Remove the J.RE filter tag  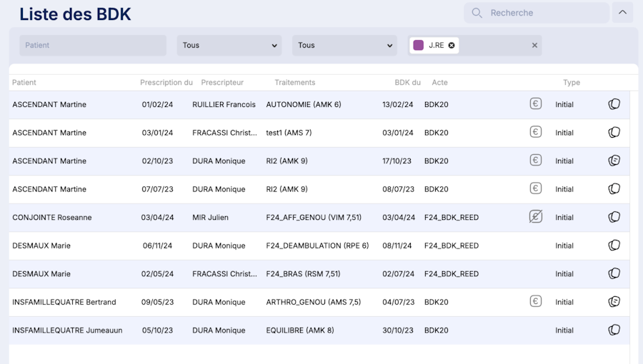pyautogui.click(x=452, y=46)
